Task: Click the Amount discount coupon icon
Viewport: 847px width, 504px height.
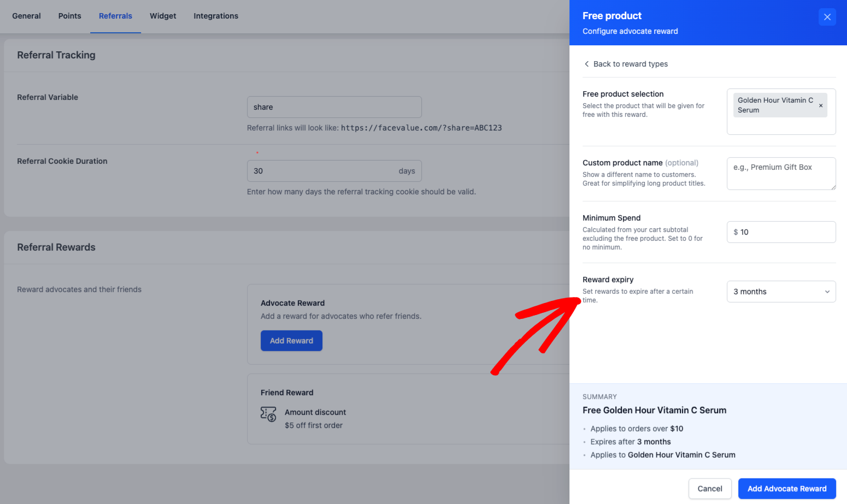Action: pos(268,414)
